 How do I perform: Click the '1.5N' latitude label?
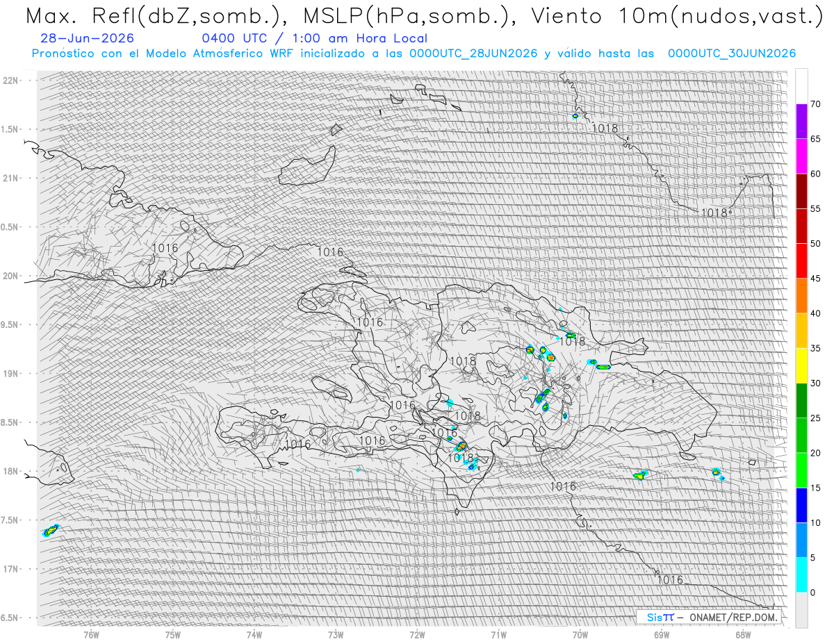pos(9,129)
